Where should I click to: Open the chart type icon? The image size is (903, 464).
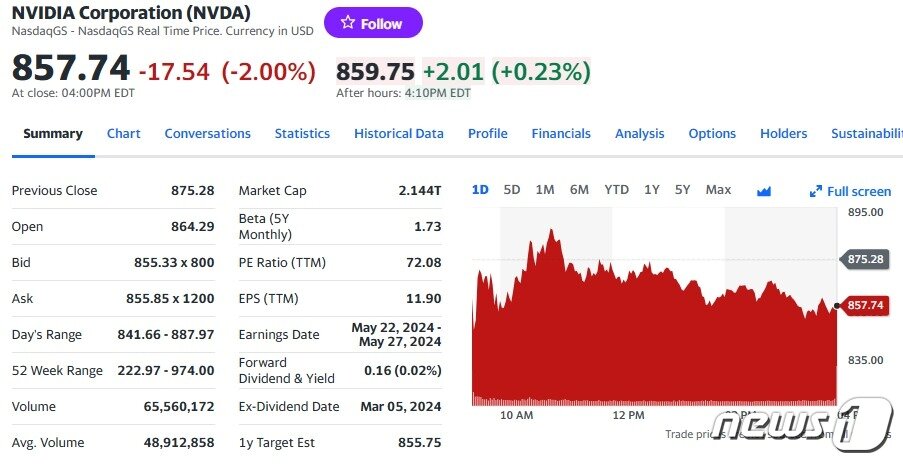[x=765, y=190]
